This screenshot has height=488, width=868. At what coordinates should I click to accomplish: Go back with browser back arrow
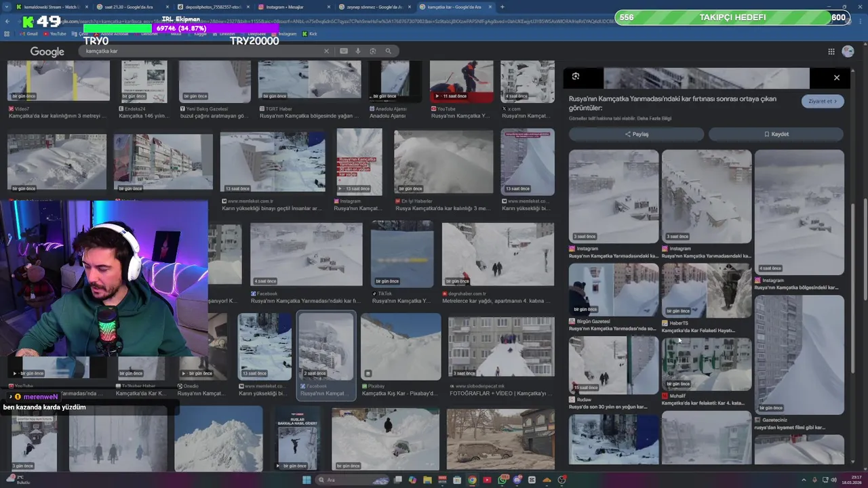pyautogui.click(x=7, y=21)
